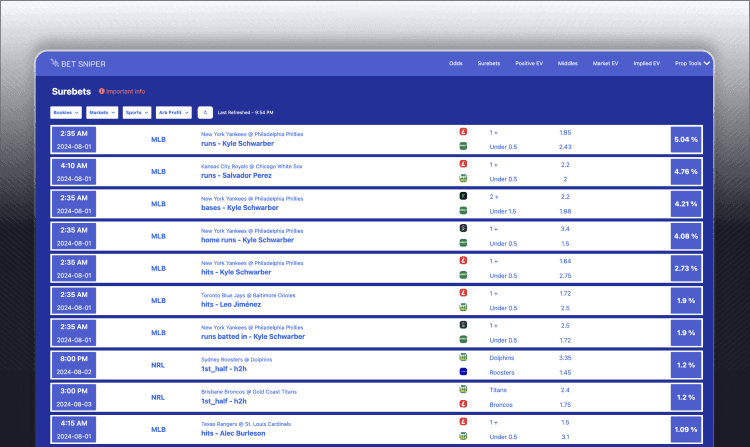Click the 4:10 AM 2024-08-01 time cell

click(74, 172)
